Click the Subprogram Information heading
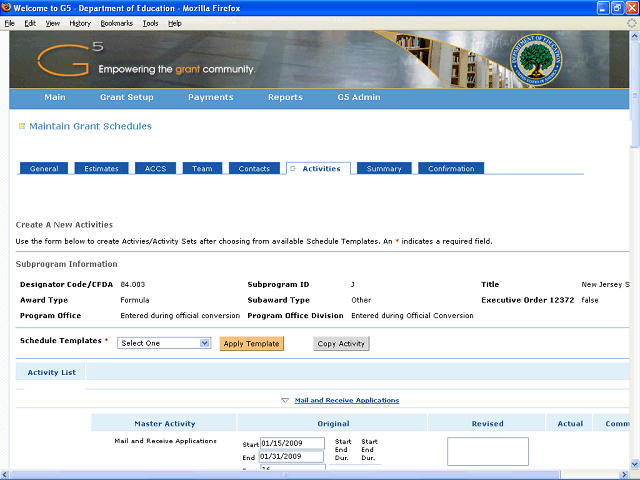The image size is (640, 480). click(x=67, y=264)
